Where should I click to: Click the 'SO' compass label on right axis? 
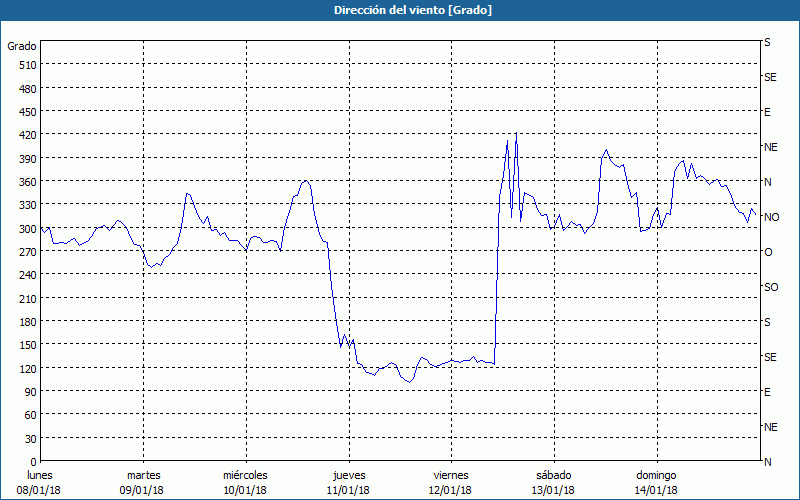(771, 287)
